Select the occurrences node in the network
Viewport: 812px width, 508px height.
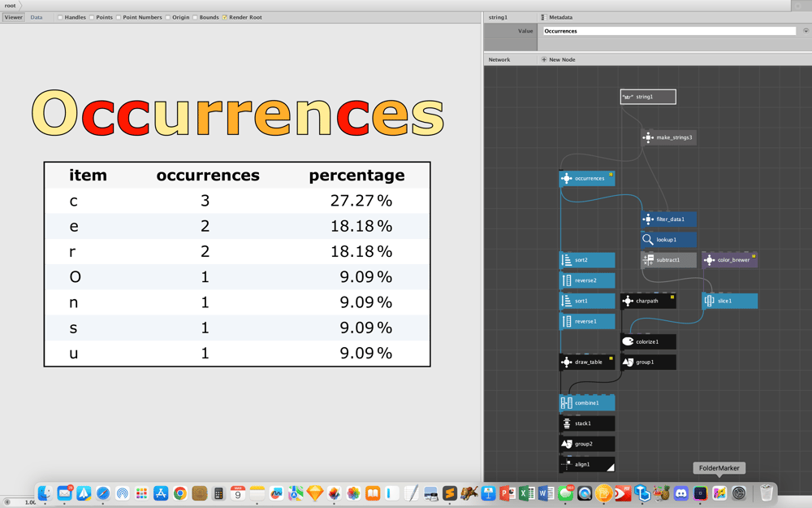point(587,178)
